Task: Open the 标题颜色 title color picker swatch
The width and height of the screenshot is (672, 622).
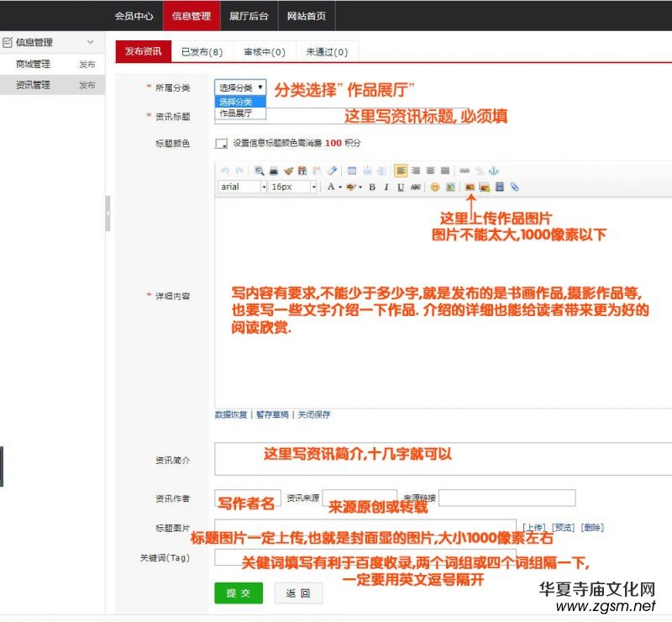Action: point(222,143)
